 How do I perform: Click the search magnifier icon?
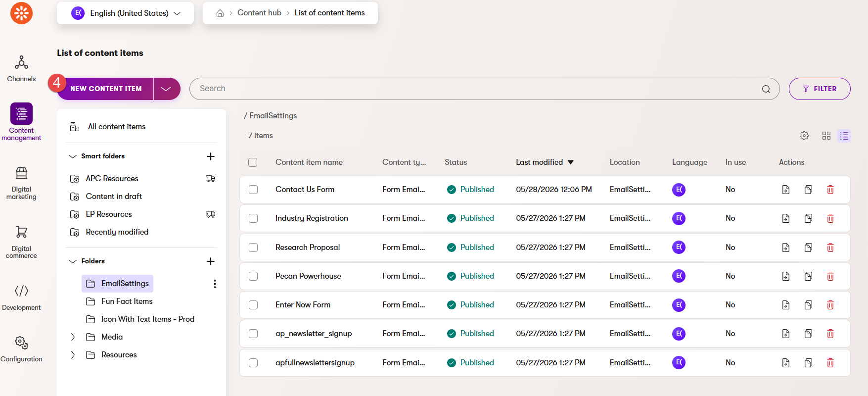click(x=766, y=89)
